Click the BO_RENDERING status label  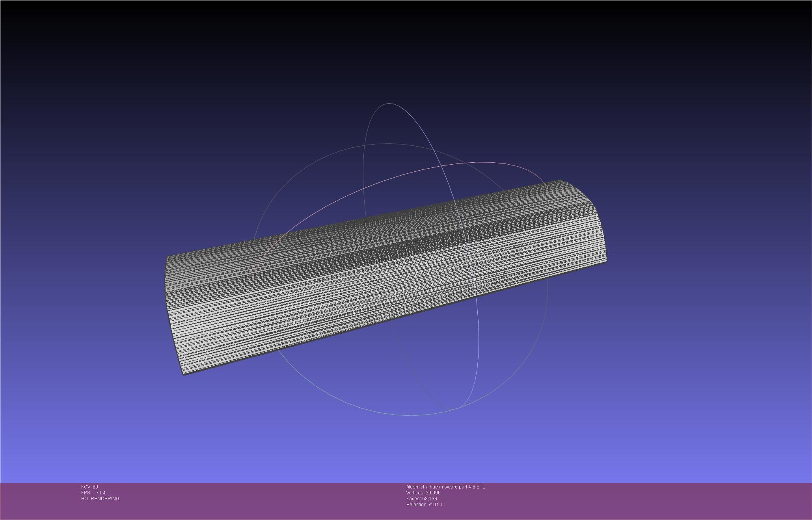point(100,499)
